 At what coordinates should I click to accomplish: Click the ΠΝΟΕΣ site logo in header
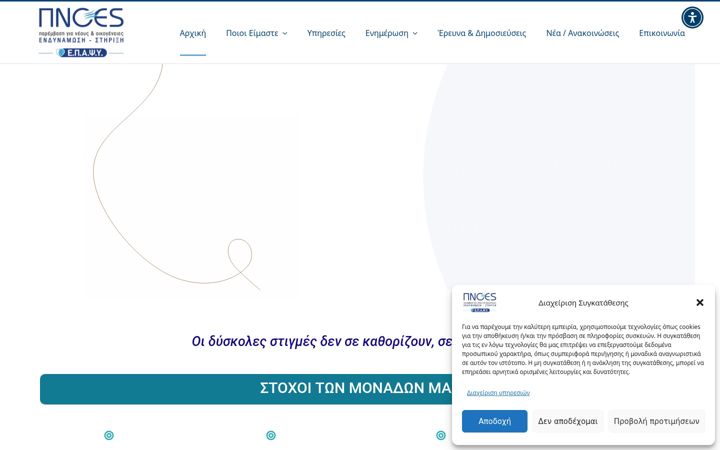[81, 32]
